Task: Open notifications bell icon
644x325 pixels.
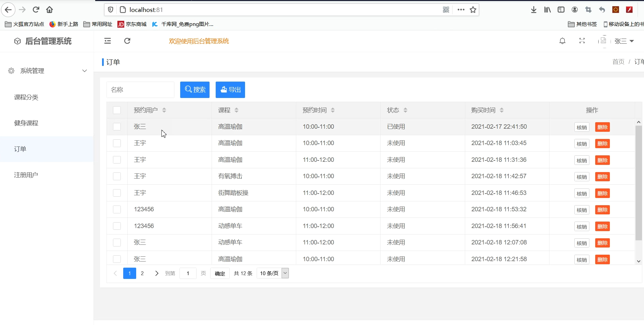Action: point(562,41)
